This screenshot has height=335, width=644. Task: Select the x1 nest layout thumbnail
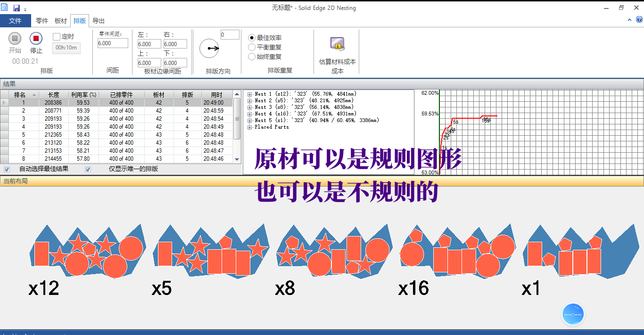(x=581, y=251)
